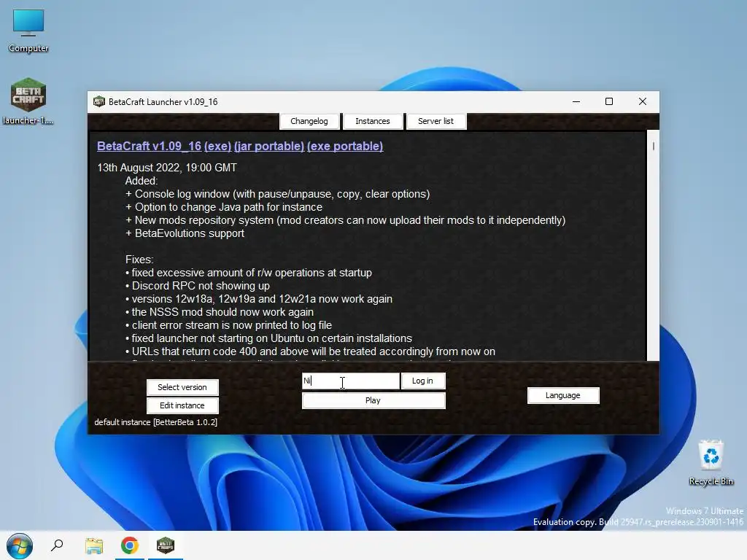Click the '+ Option to change Java path' line

(224, 207)
